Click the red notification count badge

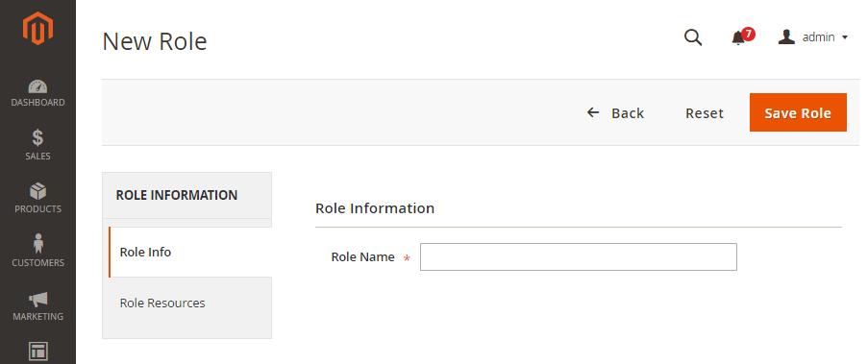point(749,35)
